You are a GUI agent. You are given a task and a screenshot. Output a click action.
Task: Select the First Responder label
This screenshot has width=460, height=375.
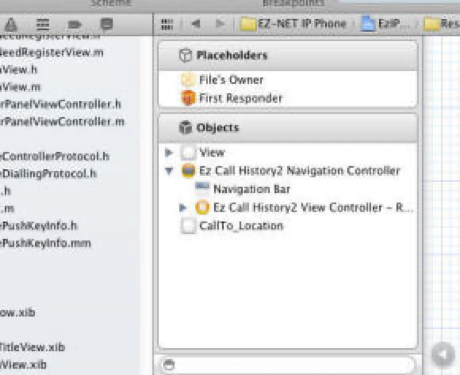(241, 98)
